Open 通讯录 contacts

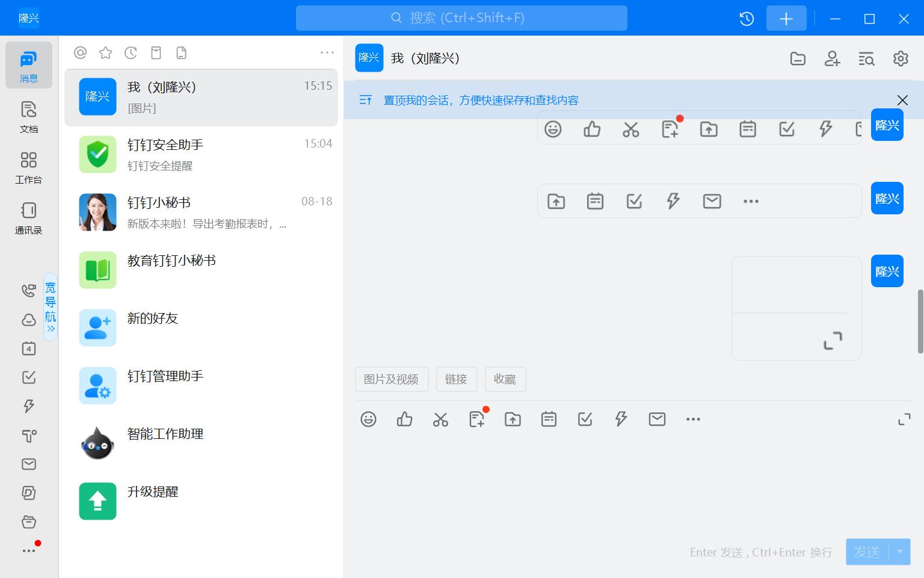[28, 217]
